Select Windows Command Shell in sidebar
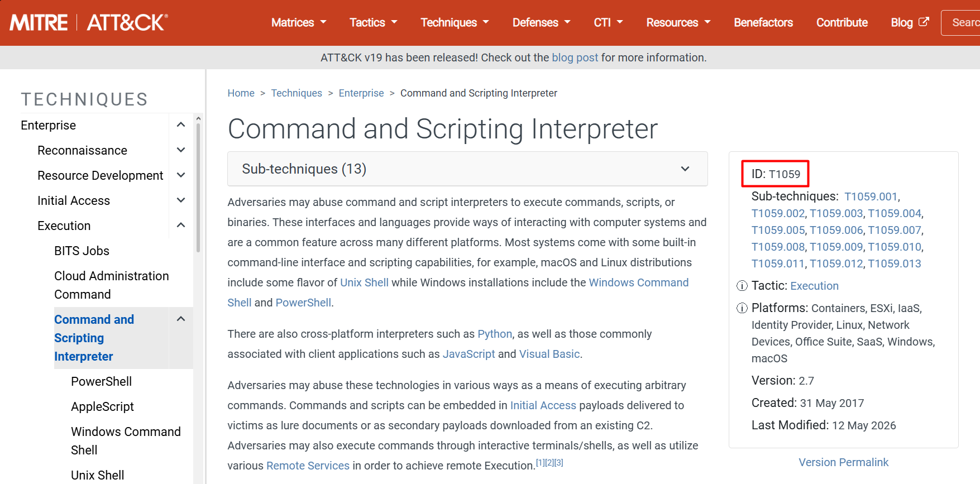The width and height of the screenshot is (980, 484). coord(126,441)
